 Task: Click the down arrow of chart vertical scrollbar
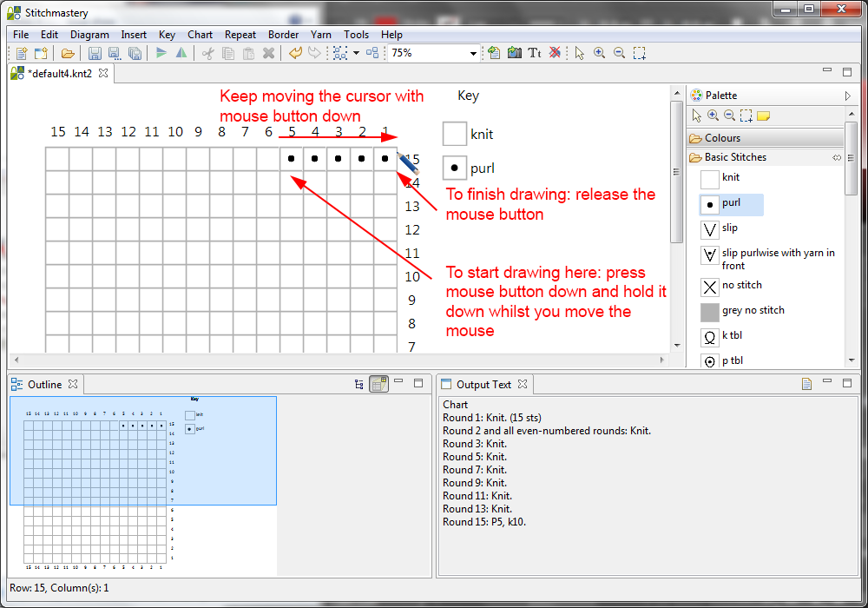click(677, 346)
